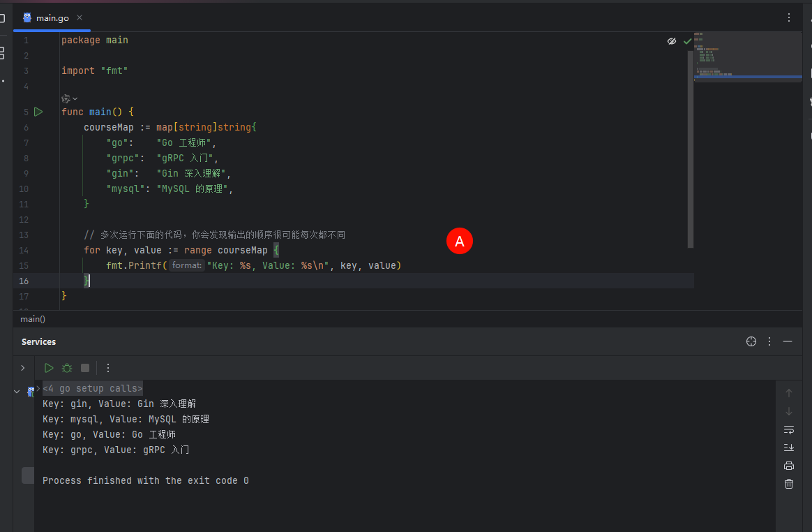Click the format: parameter hint

[186, 265]
